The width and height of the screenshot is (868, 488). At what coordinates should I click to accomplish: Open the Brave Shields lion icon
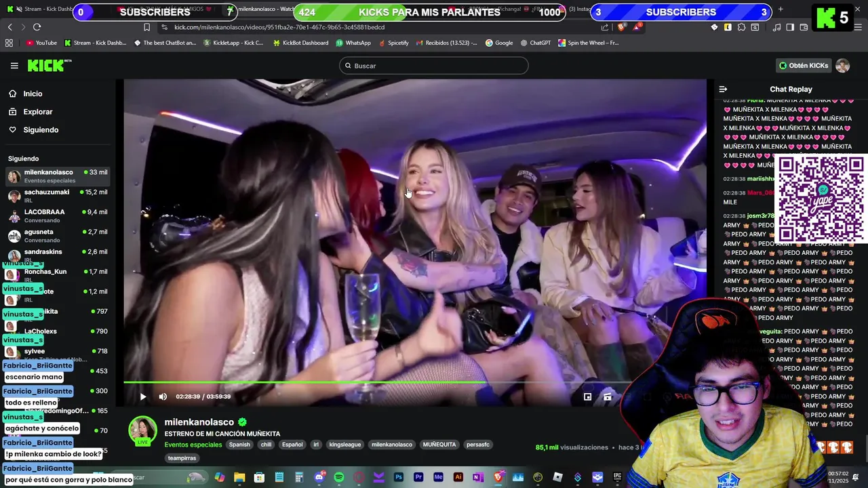622,27
